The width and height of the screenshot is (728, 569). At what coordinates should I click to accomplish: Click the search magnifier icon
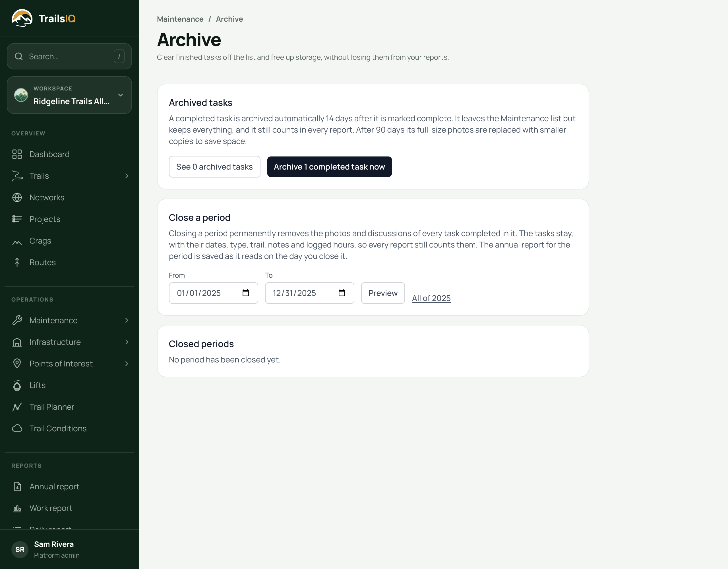point(19,56)
